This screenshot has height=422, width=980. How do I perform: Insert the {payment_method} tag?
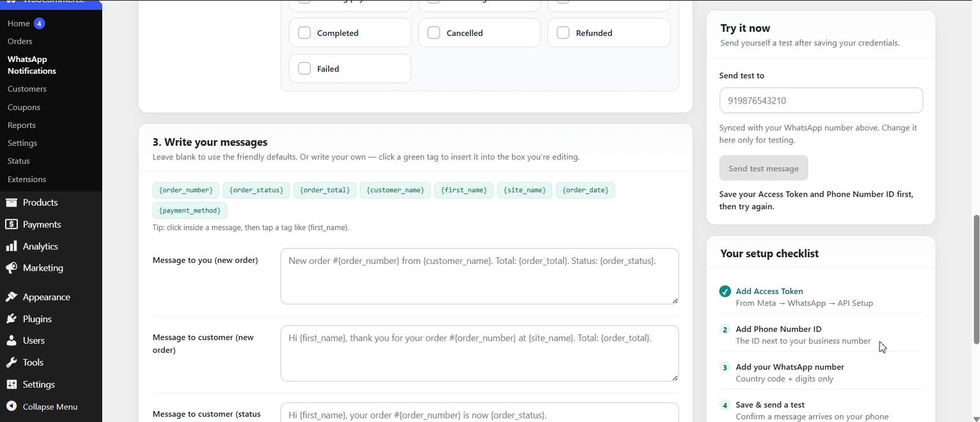(x=190, y=210)
